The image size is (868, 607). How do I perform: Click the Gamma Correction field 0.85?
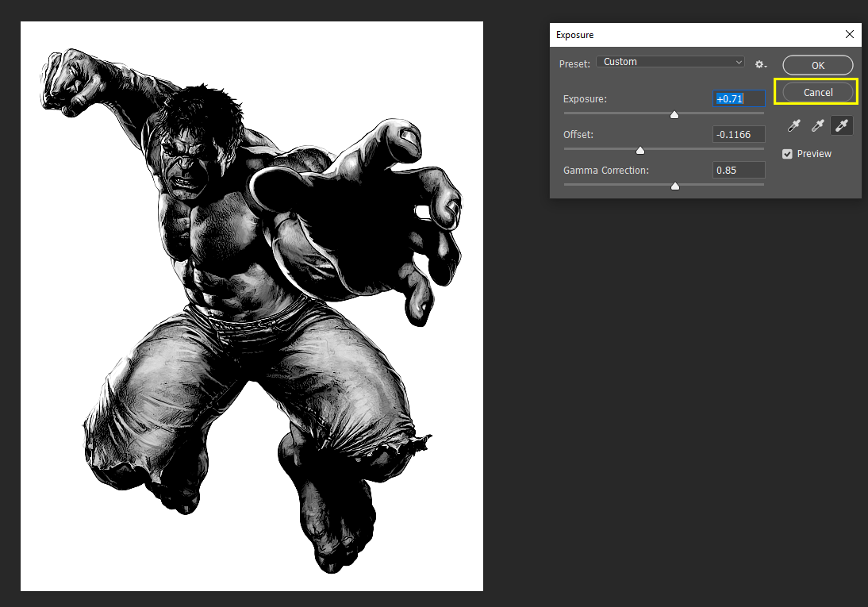[739, 170]
